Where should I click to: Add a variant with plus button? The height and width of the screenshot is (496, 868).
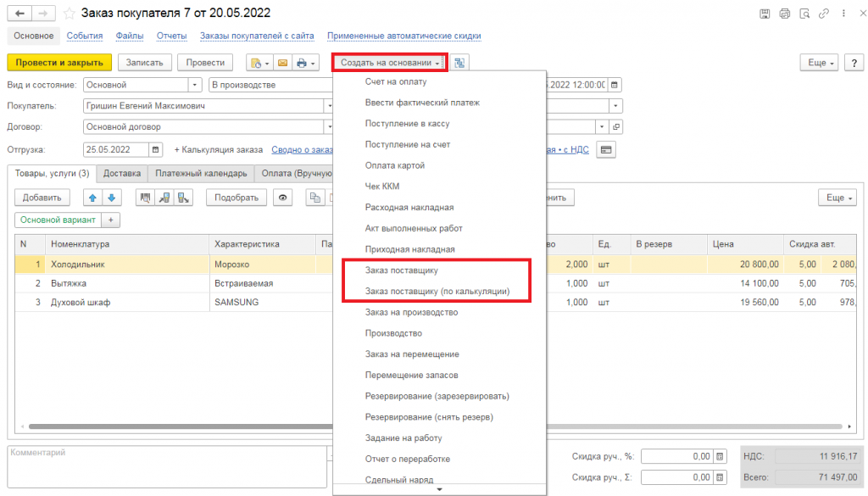point(111,220)
